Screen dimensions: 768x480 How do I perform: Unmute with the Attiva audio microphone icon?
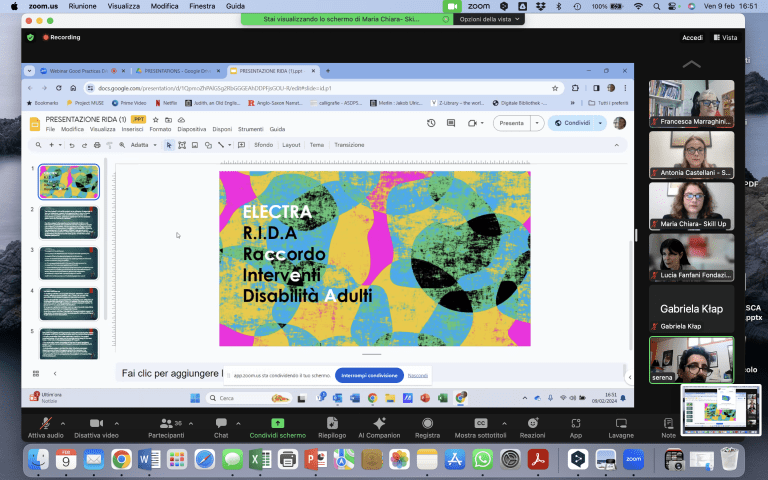pyautogui.click(x=46, y=423)
